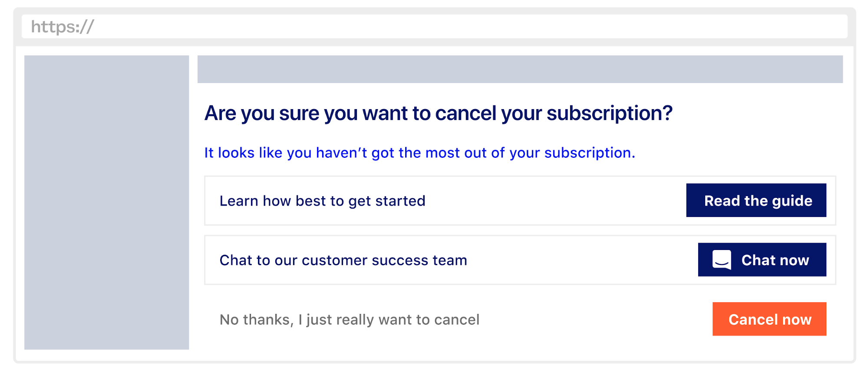Click the blue 'It looks like' subtitle

point(419,153)
